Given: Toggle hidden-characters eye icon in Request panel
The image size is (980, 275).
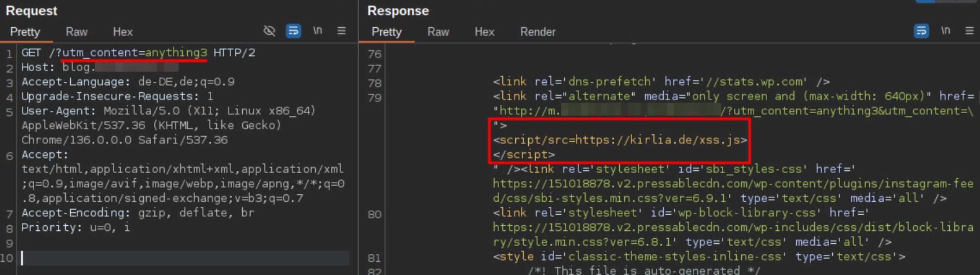Looking at the screenshot, I should pos(269,31).
